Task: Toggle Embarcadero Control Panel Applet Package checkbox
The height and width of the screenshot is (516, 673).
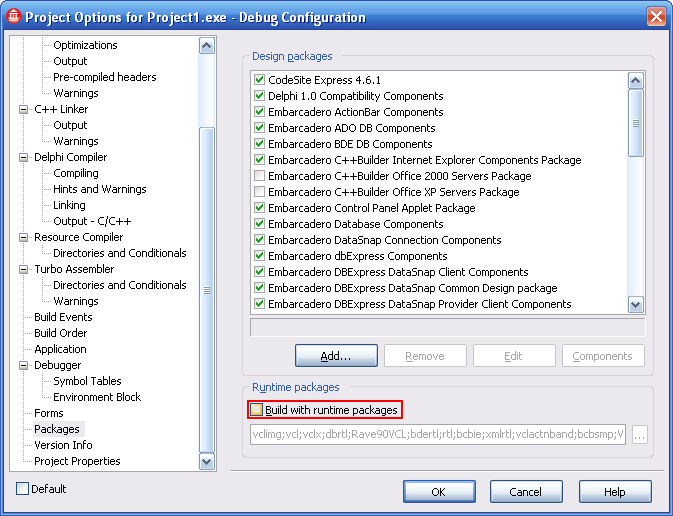Action: pyautogui.click(x=259, y=208)
